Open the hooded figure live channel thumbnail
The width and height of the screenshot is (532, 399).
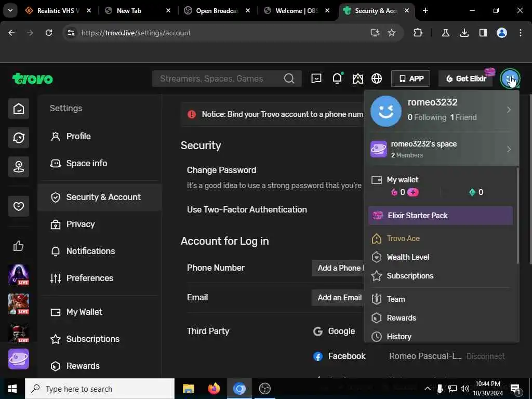pos(19,275)
